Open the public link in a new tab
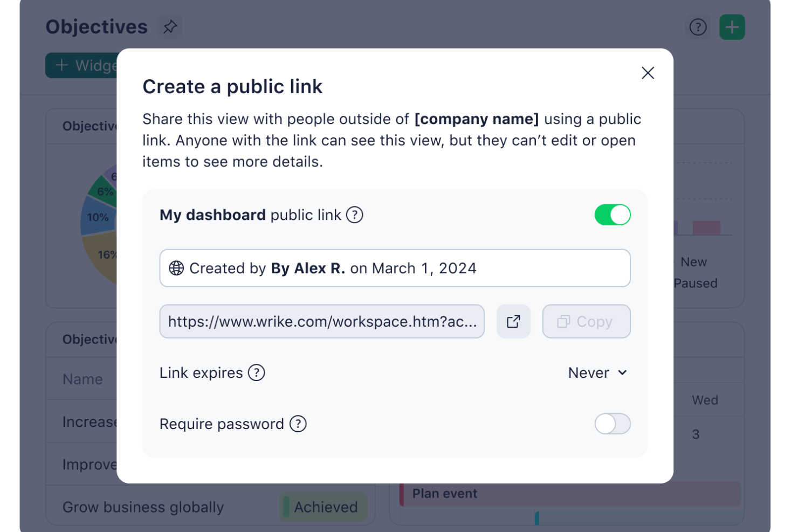Screen dimensions: 798x532 513,321
